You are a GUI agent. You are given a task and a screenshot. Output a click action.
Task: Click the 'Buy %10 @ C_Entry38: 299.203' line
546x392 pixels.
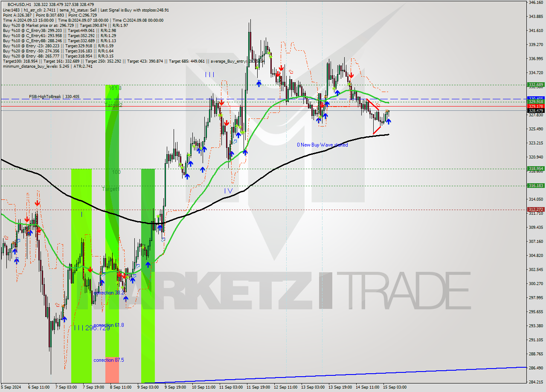tap(59, 30)
